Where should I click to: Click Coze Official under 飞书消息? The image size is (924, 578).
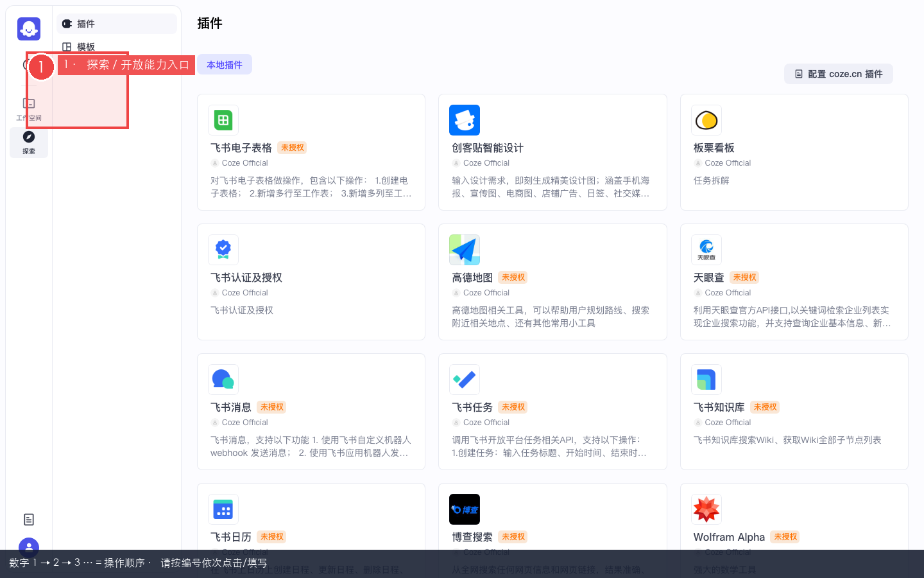[x=244, y=423]
